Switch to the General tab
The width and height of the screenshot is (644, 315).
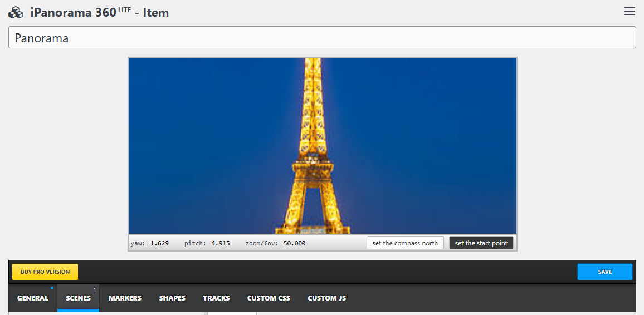(33, 298)
